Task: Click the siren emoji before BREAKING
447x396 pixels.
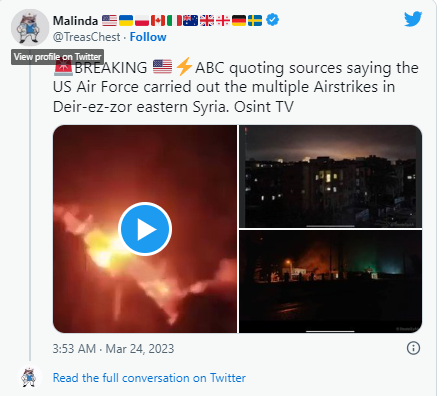Action: click(x=63, y=67)
